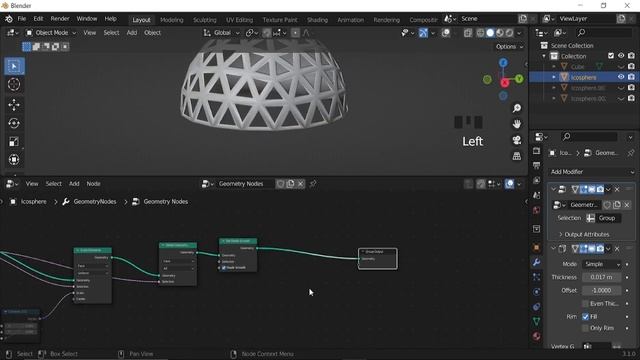Toggle Icosphere visibility eye in outliner
Screen dimensions: 640x360
(621, 77)
